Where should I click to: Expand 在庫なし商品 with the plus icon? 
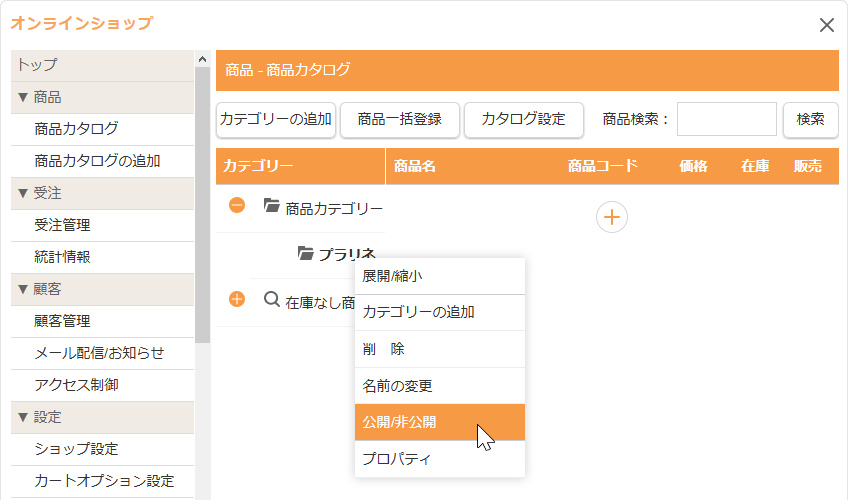click(237, 299)
